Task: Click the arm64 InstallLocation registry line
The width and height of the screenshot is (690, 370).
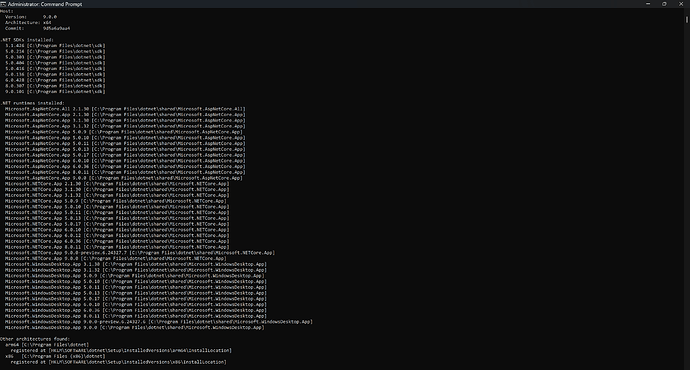Action: (x=121, y=350)
